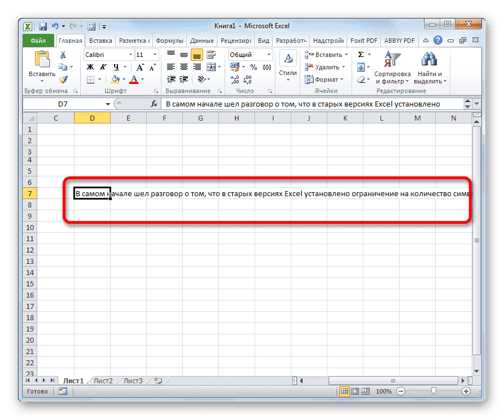Apply bold formatting with the Ж icon

89,67
